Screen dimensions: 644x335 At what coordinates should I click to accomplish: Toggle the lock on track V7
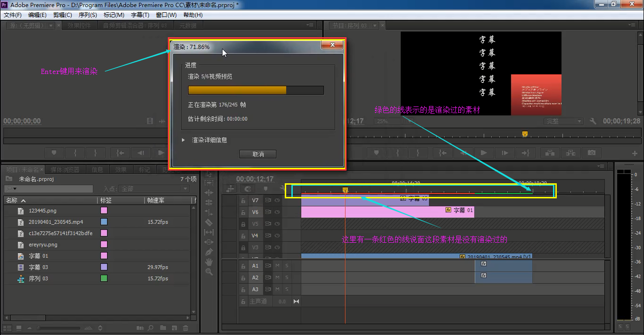(243, 200)
